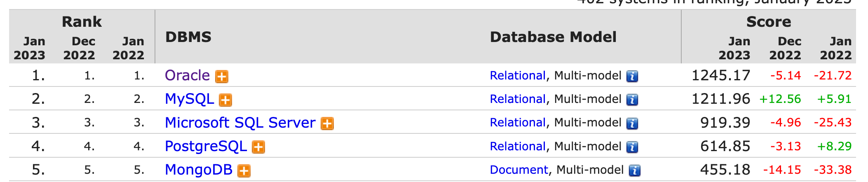The width and height of the screenshot is (868, 182).
Task: Click Relational link in PostgreSQL row
Action: coord(518,146)
